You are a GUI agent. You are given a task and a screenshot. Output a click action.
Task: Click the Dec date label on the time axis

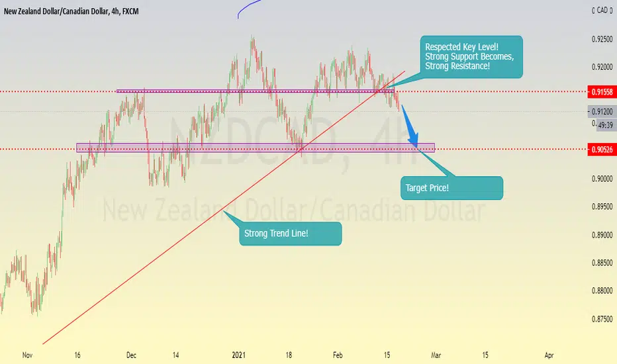point(131,355)
